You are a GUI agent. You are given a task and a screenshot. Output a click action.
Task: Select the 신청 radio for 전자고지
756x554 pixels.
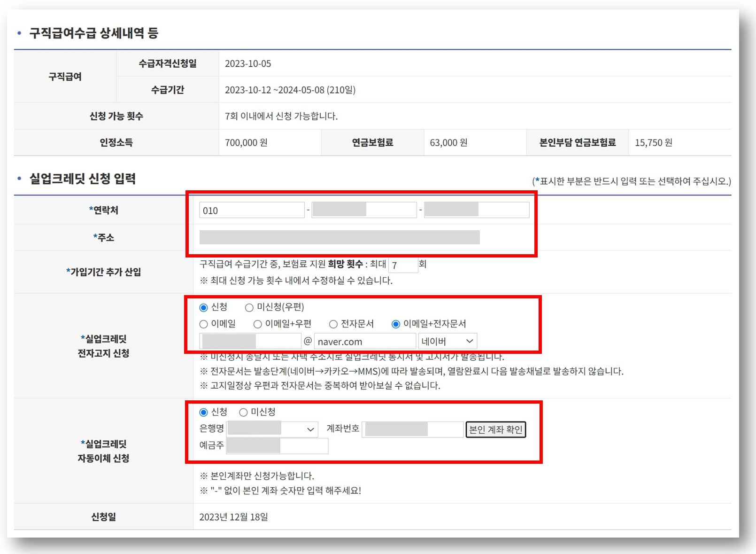point(203,307)
